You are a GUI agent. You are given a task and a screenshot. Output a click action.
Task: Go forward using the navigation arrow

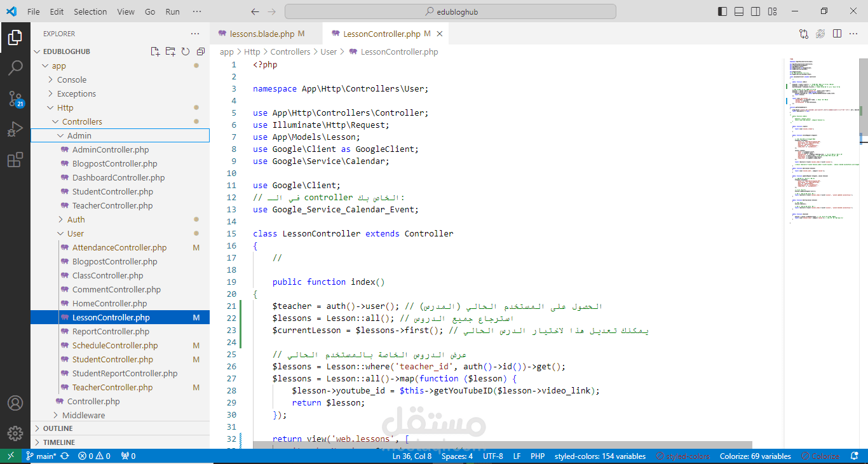point(272,11)
